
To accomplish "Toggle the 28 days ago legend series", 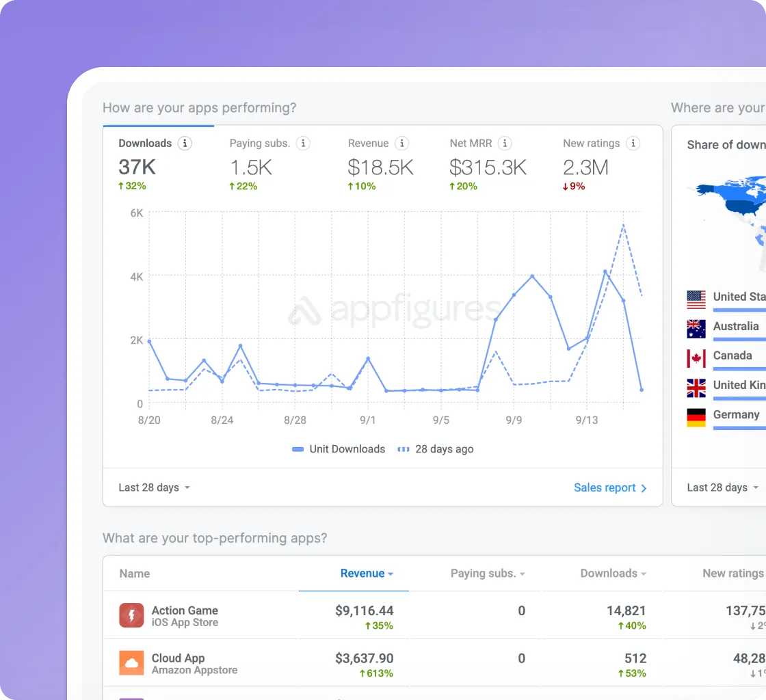I will point(435,449).
